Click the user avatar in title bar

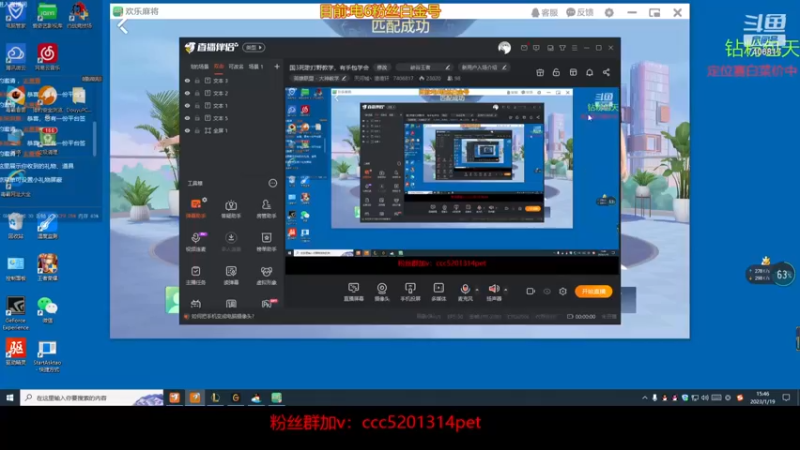click(x=504, y=48)
